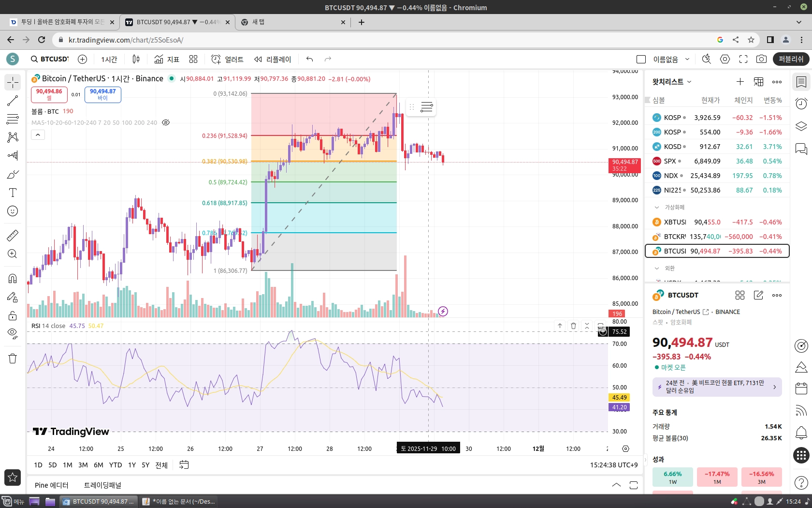Select the text annotation tool
This screenshot has height=508, width=812.
[x=13, y=193]
